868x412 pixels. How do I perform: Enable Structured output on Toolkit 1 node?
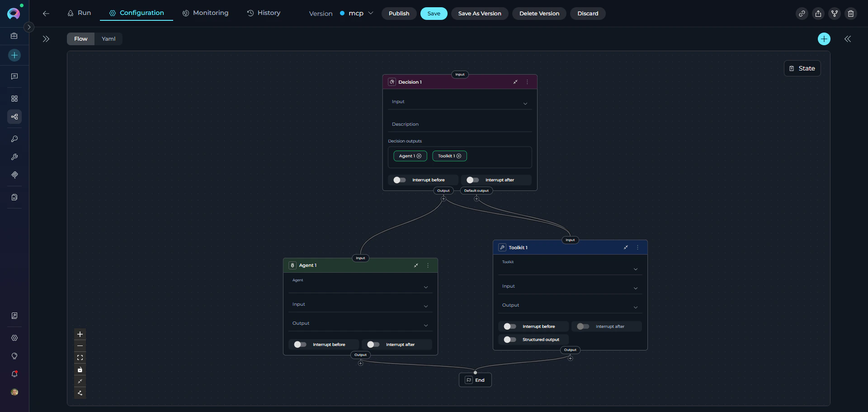(509, 340)
